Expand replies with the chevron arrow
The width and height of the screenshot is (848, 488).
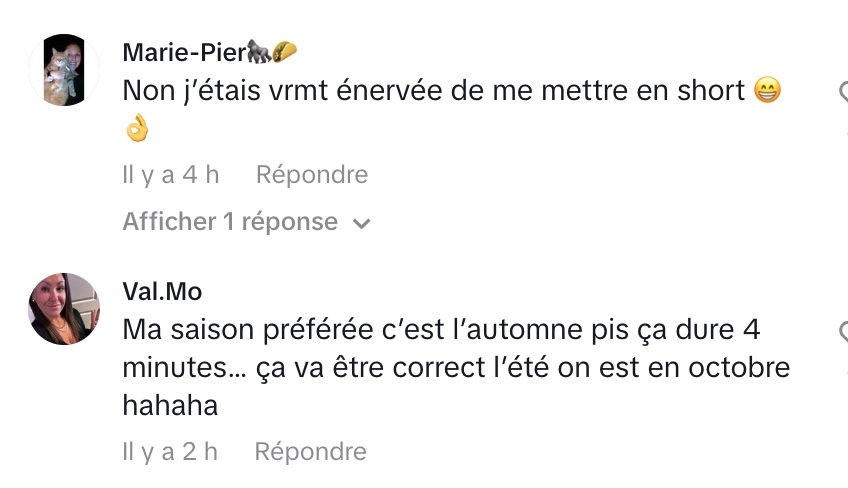pos(362,223)
